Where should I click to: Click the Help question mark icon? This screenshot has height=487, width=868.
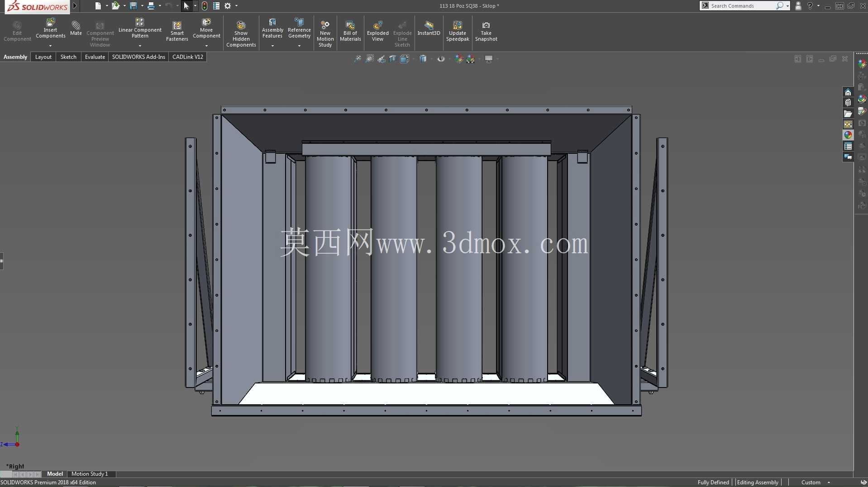click(x=810, y=6)
